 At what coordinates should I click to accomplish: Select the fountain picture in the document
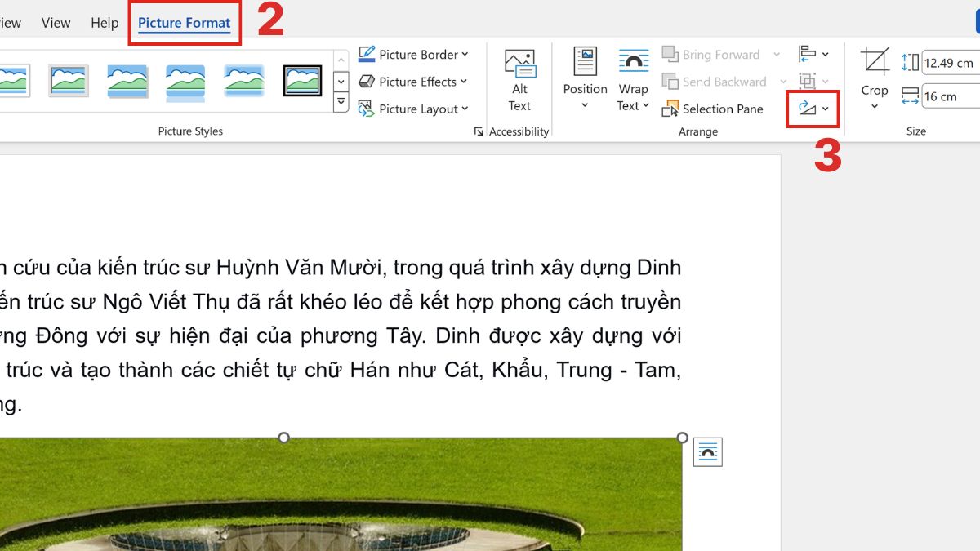[341, 495]
